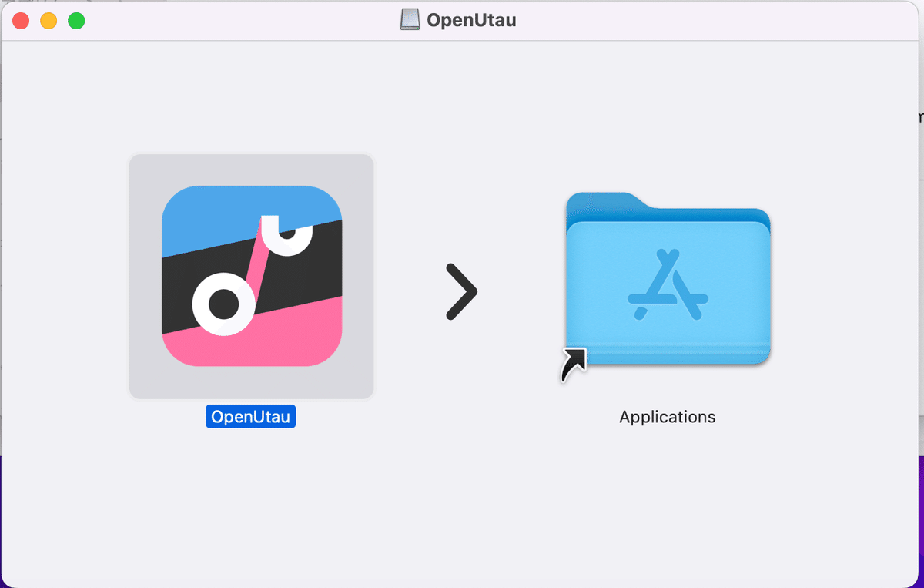Viewport: 924px width, 588px height.
Task: Close the OpenUtau installer window
Action: (21, 21)
